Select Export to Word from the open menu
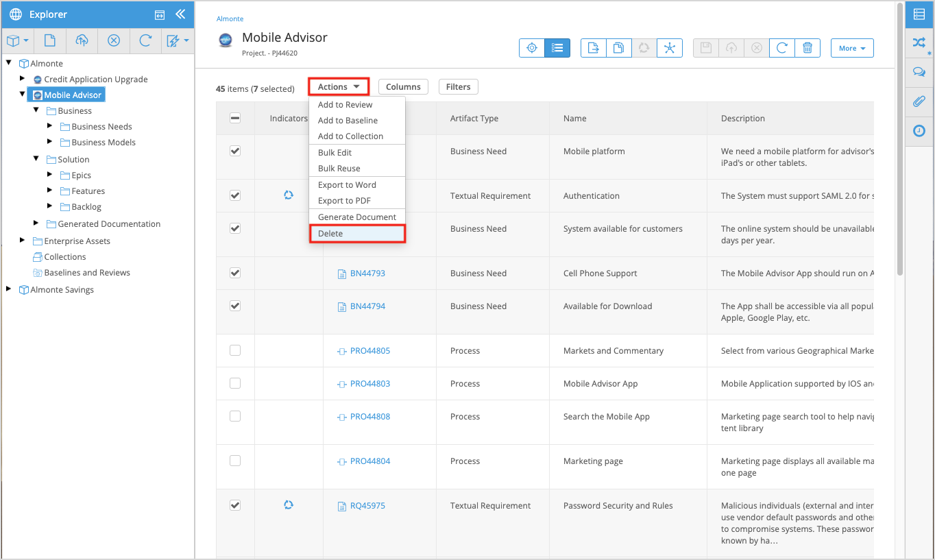 tap(347, 184)
